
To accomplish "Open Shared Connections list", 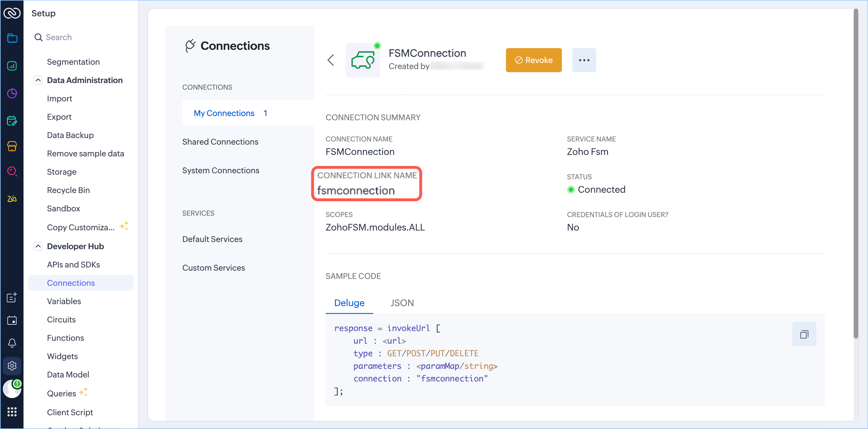I will [x=220, y=142].
